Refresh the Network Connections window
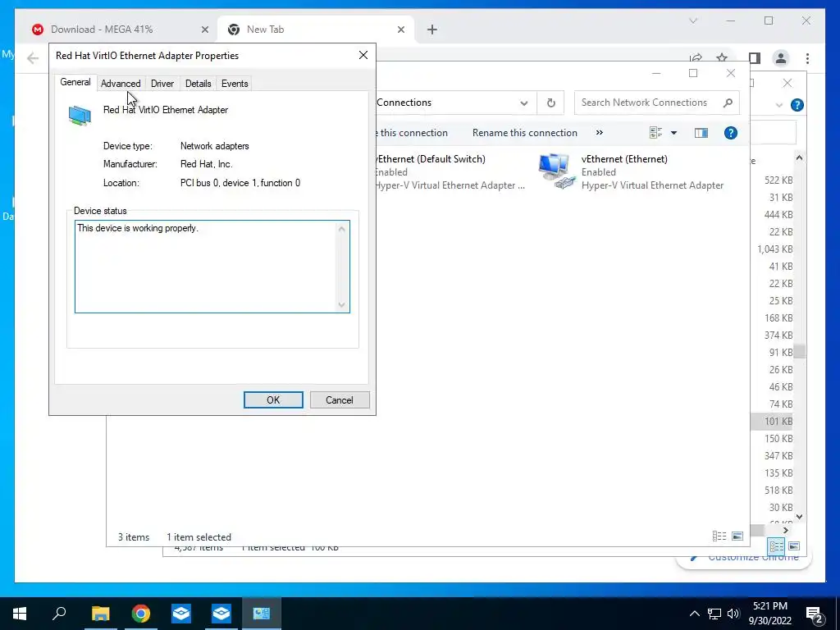The image size is (840, 630). (x=550, y=103)
